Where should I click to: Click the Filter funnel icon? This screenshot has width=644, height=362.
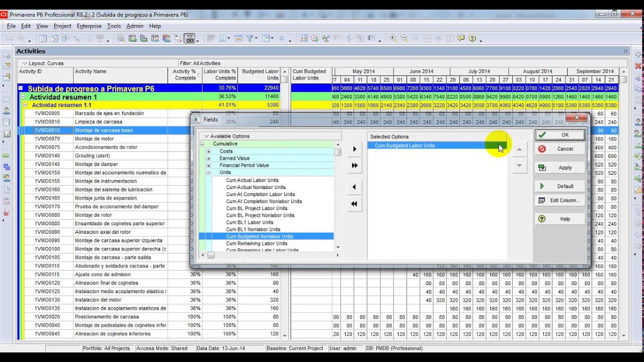point(250,39)
